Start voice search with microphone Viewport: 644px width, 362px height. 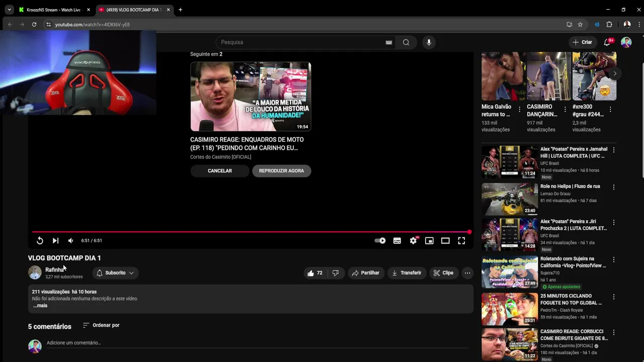point(429,42)
